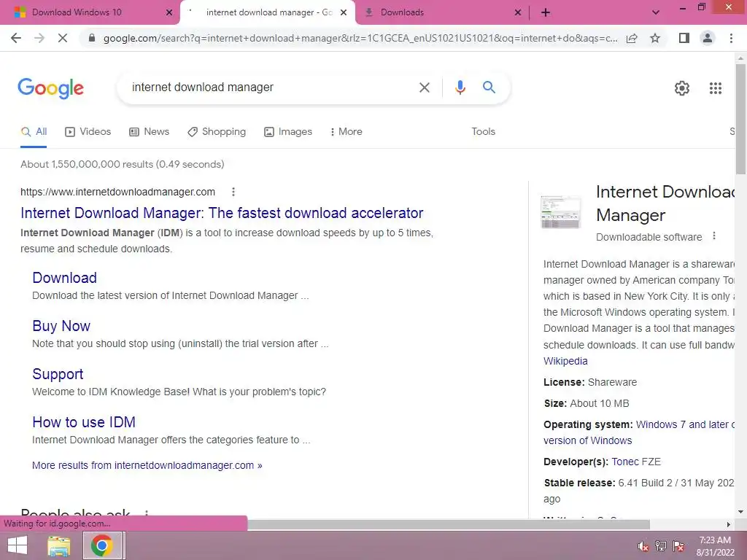Close the internet download manager tab

[344, 12]
